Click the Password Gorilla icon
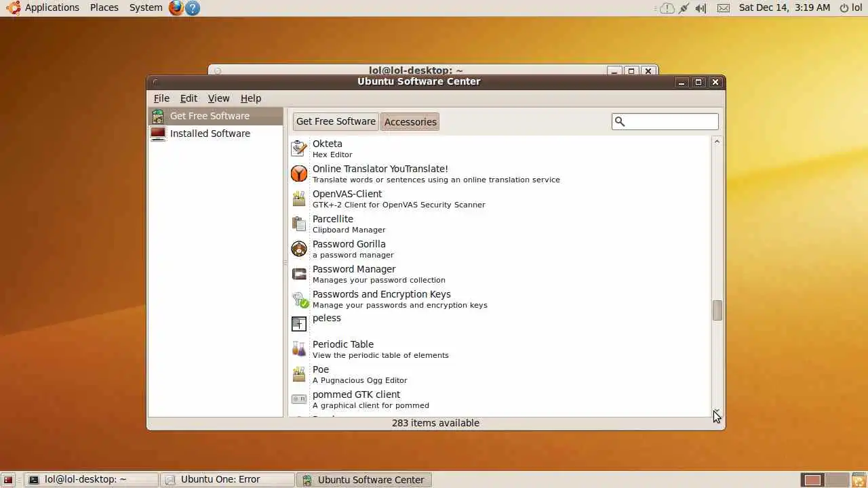The height and width of the screenshot is (488, 868). pos(299,249)
